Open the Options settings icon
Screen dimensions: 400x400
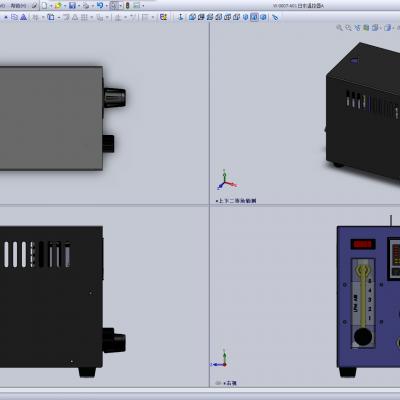137,6
